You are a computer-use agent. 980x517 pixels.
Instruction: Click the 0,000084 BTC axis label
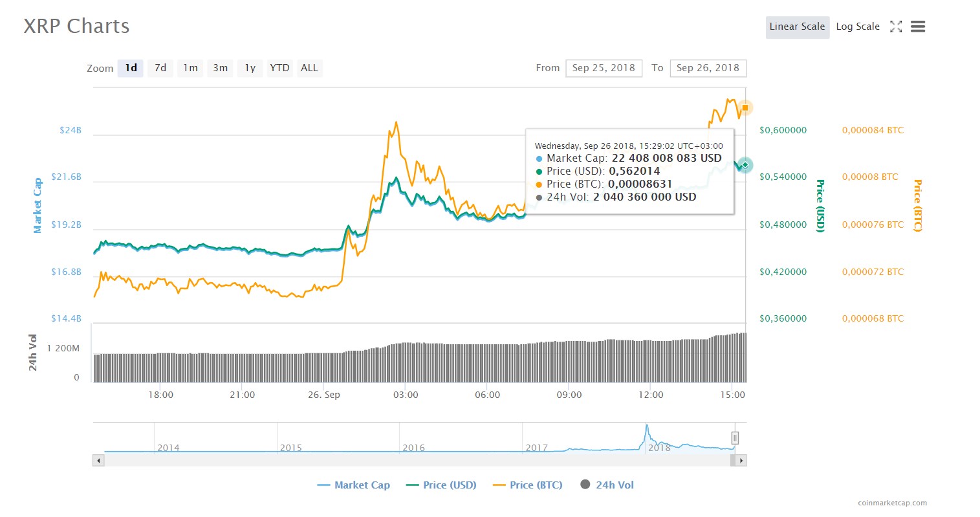point(873,130)
